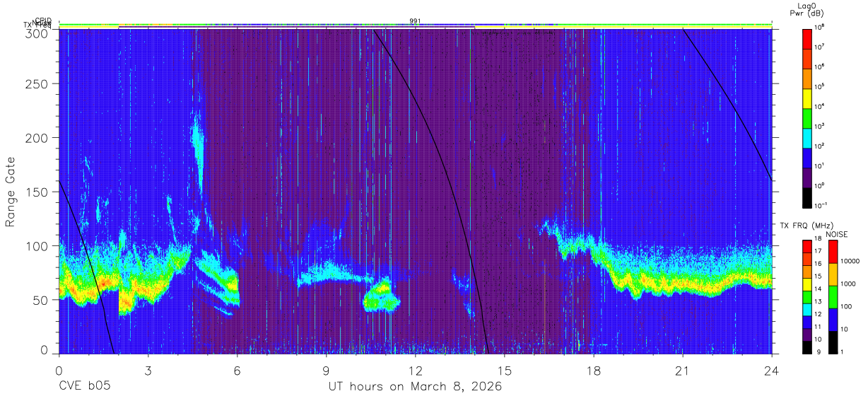
Task: Click the y-axis tick label '100'
Action: click(x=38, y=245)
